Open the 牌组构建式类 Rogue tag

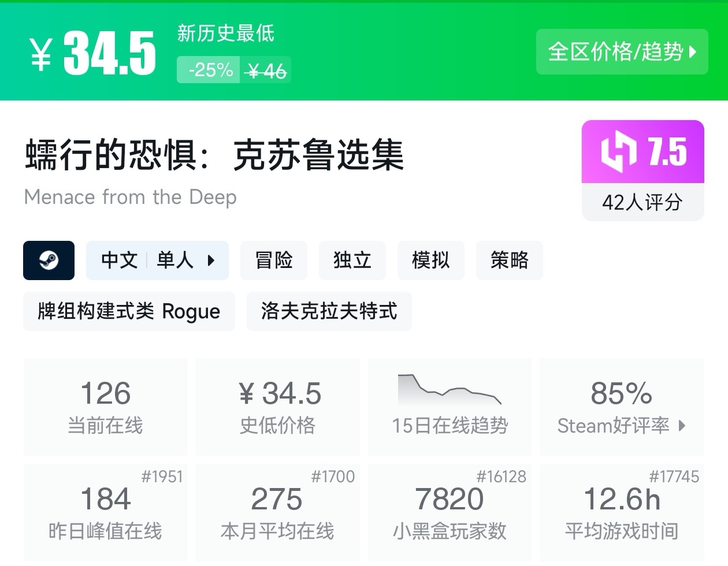pos(129,311)
